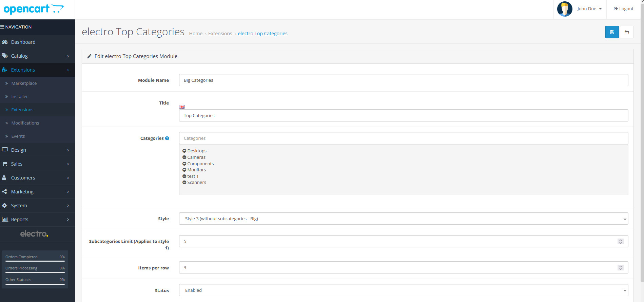This screenshot has width=644, height=302.
Task: Open Modifications in the sidebar submenu
Action: pos(37,123)
